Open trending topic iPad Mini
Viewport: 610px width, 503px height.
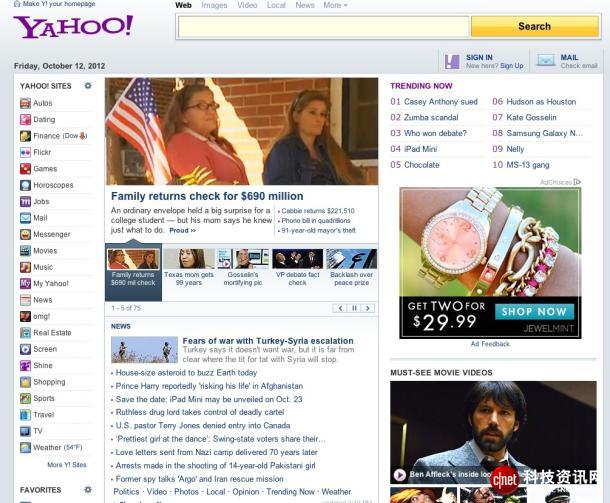[421, 149]
